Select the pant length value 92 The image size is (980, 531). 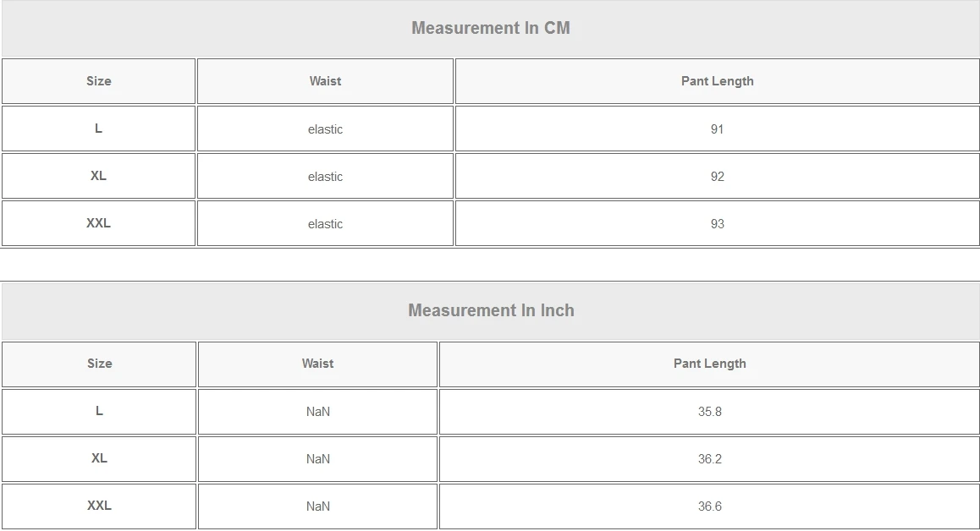pyautogui.click(x=717, y=177)
